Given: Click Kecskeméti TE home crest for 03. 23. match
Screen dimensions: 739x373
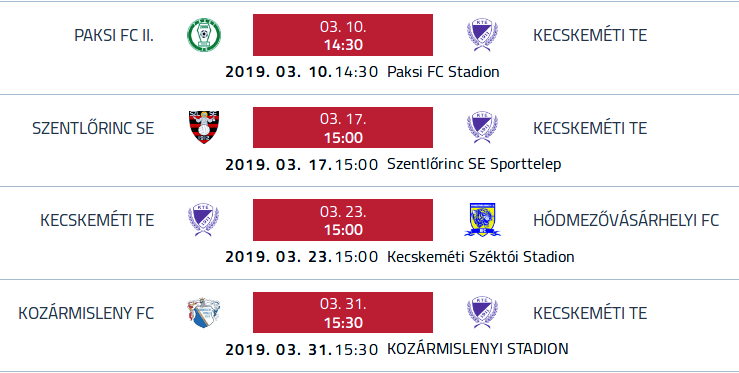Looking at the screenshot, I should (x=204, y=220).
